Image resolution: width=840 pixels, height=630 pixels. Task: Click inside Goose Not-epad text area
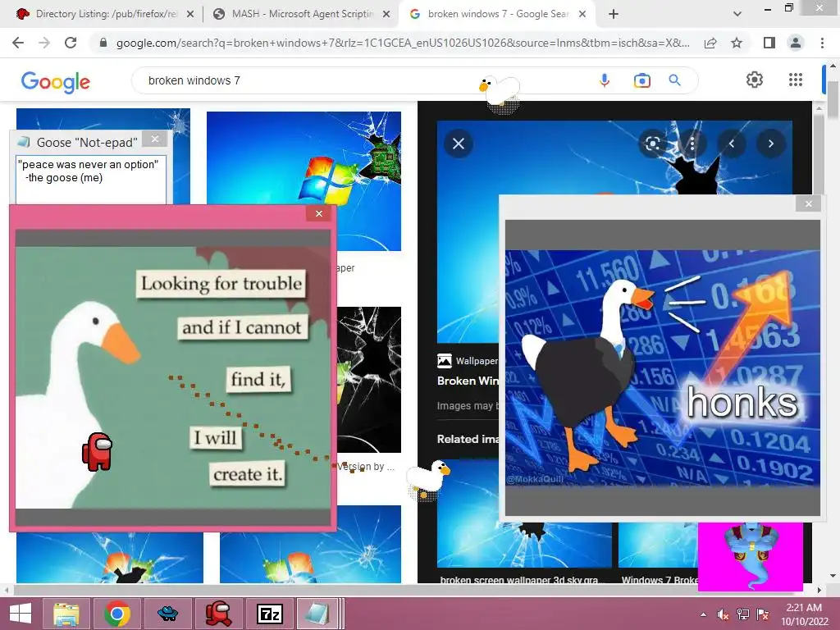coord(90,180)
